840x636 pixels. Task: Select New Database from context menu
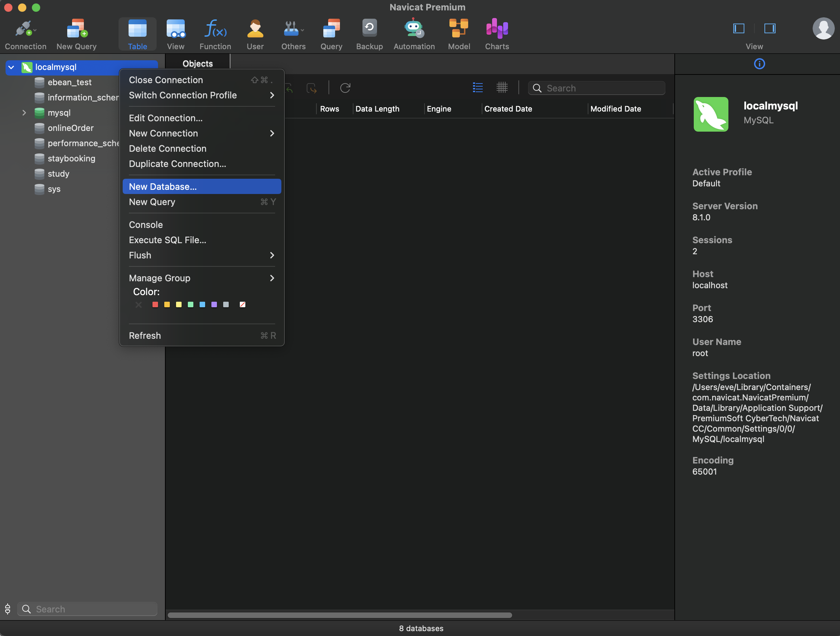202,186
